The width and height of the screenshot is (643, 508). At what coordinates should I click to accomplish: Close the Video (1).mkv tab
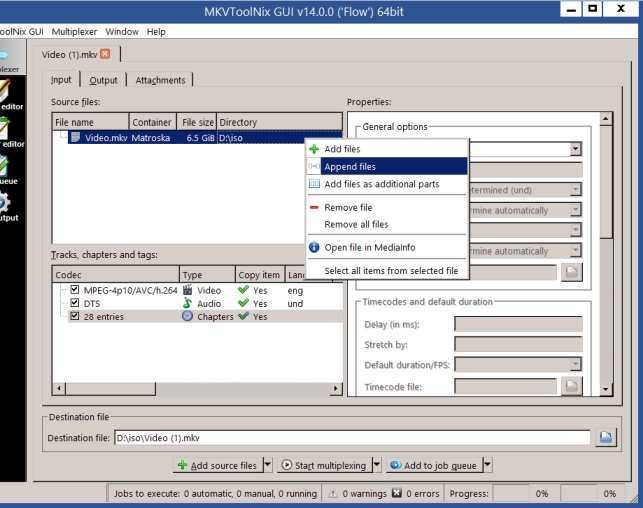pyautogui.click(x=105, y=54)
